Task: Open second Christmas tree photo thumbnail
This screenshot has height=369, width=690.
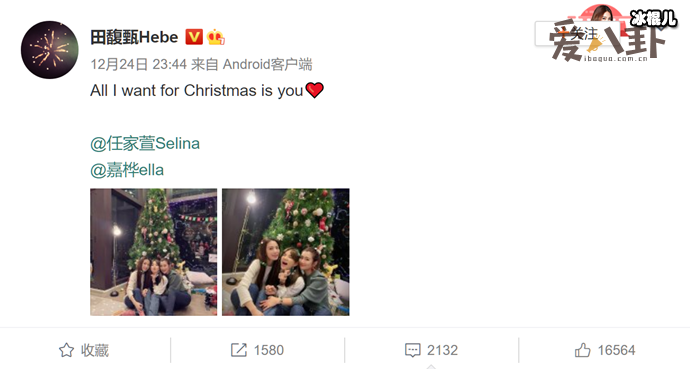Action: click(286, 252)
